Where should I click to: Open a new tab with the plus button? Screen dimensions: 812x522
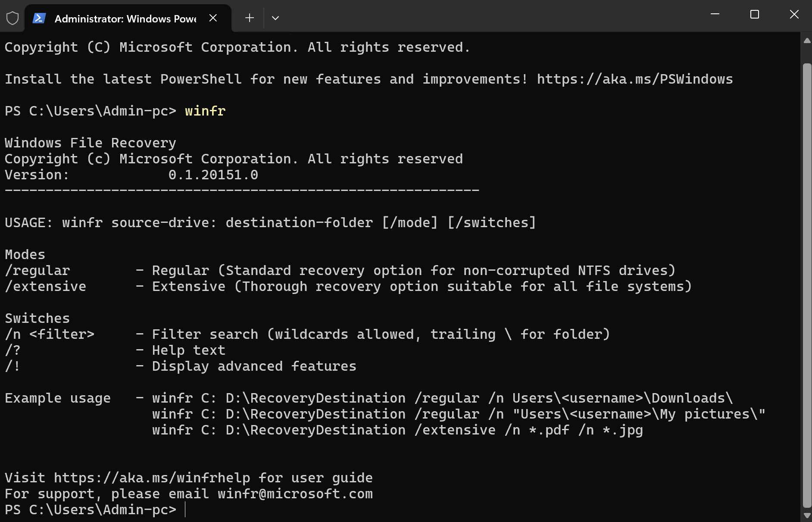(x=249, y=18)
